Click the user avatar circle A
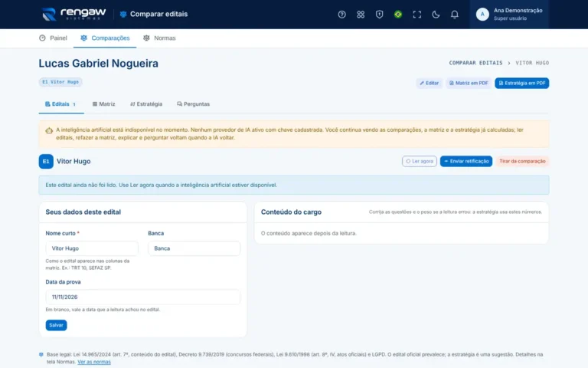Image resolution: width=588 pixels, height=368 pixels. (482, 15)
